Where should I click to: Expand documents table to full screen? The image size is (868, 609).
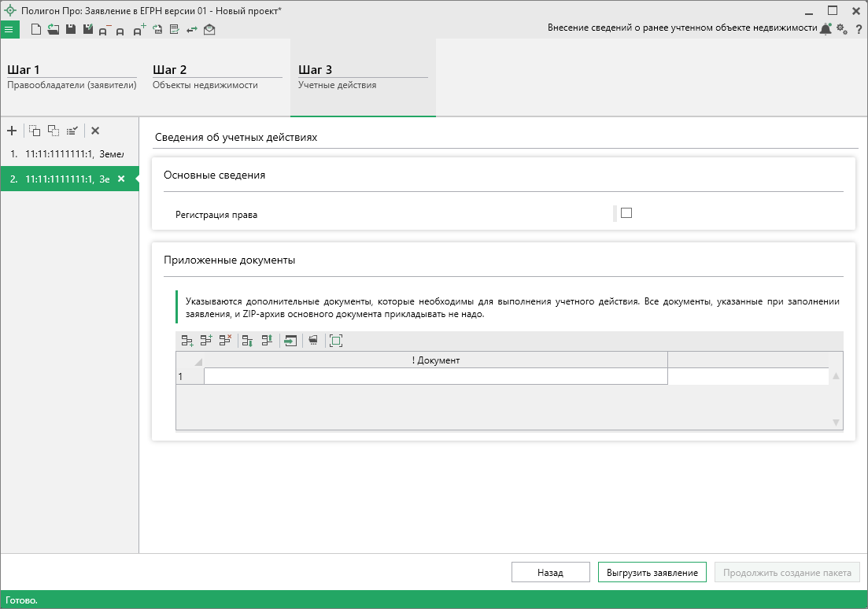point(336,341)
